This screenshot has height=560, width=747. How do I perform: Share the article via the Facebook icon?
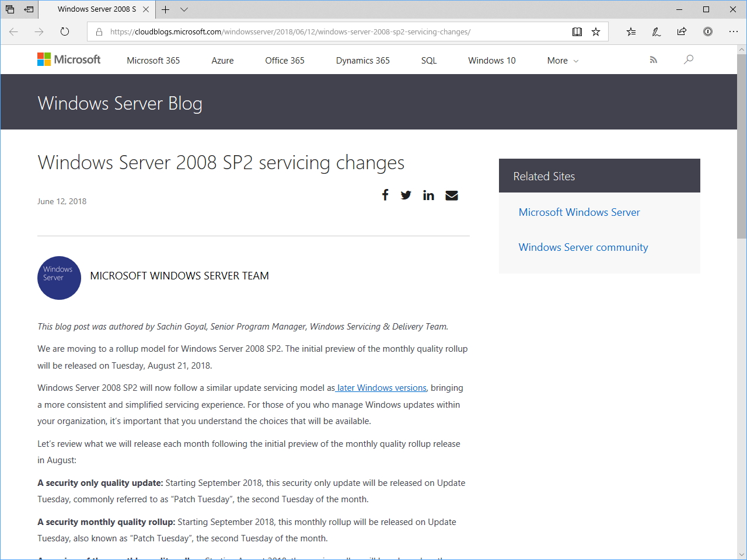click(385, 195)
